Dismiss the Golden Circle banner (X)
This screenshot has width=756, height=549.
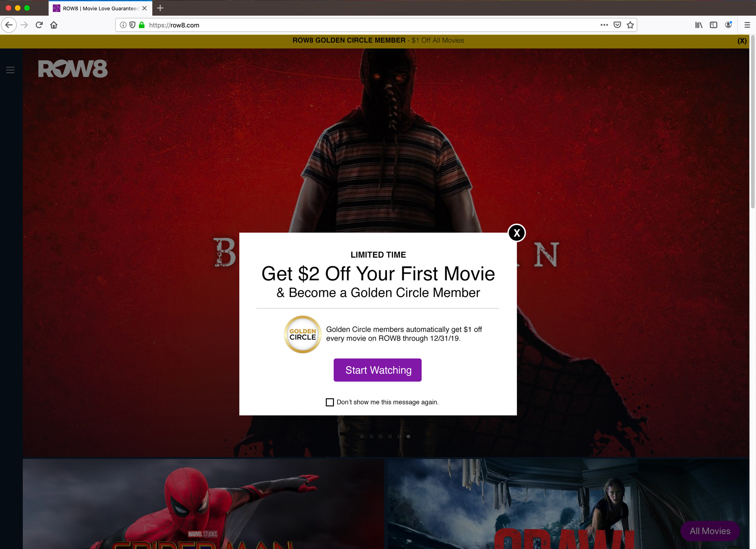pyautogui.click(x=742, y=41)
